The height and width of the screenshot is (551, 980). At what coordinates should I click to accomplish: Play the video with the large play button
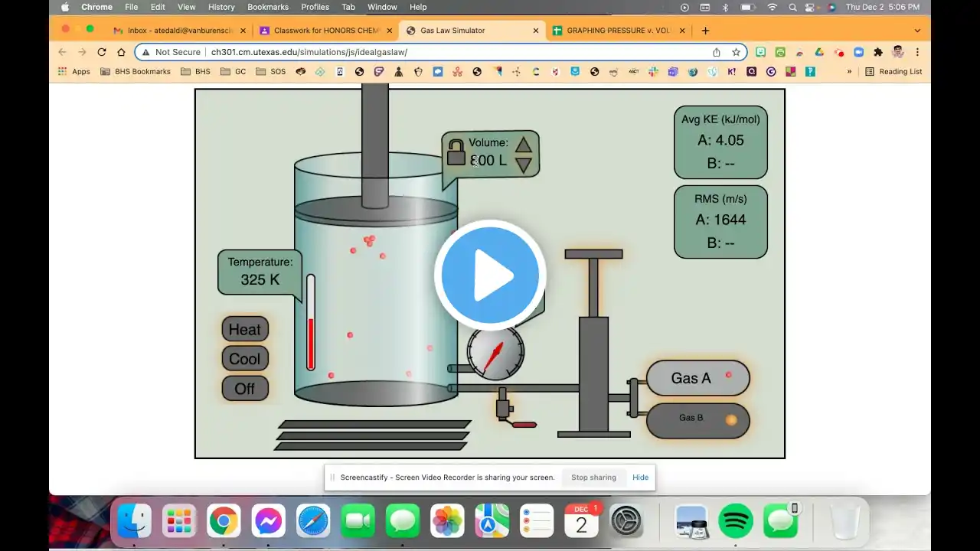(490, 275)
